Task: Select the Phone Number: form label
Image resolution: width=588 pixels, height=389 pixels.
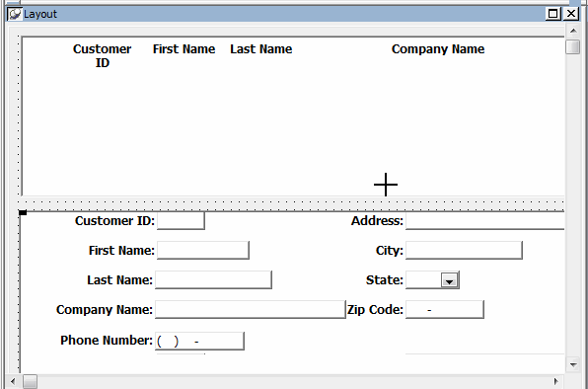Action: coord(107,341)
